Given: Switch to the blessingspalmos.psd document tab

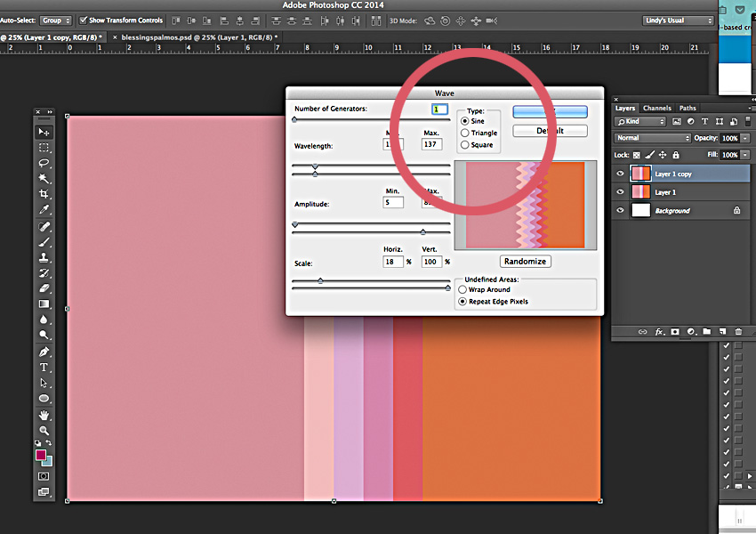Looking at the screenshot, I should point(198,37).
